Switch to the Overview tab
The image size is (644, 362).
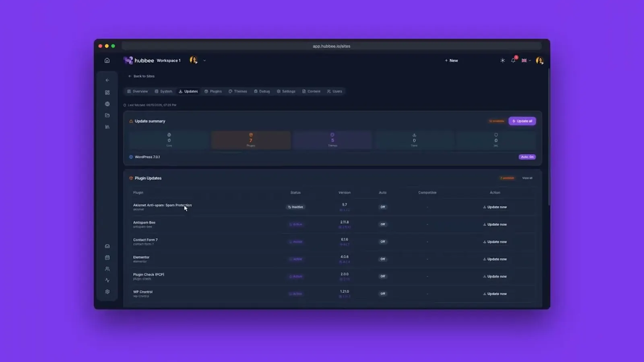pyautogui.click(x=137, y=91)
